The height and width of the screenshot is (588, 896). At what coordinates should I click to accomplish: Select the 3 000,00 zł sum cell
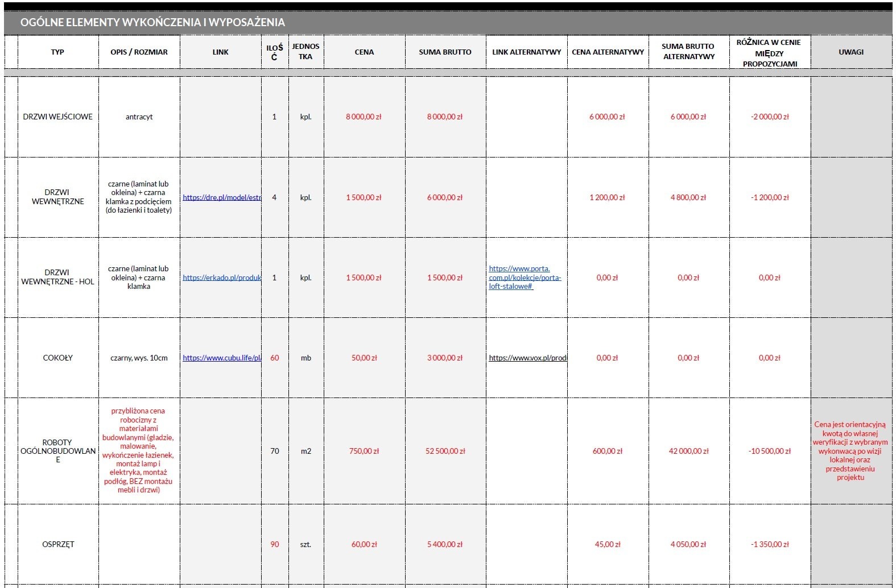445,358
